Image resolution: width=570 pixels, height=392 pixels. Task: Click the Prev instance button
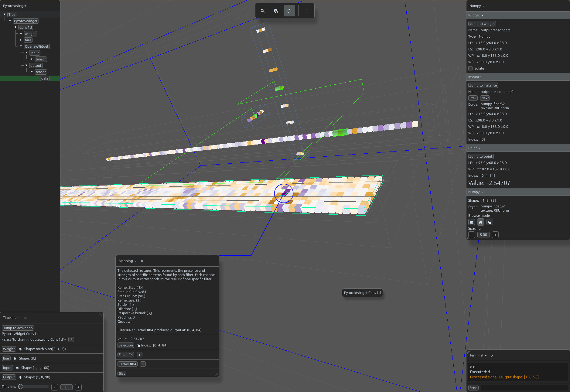click(x=473, y=98)
